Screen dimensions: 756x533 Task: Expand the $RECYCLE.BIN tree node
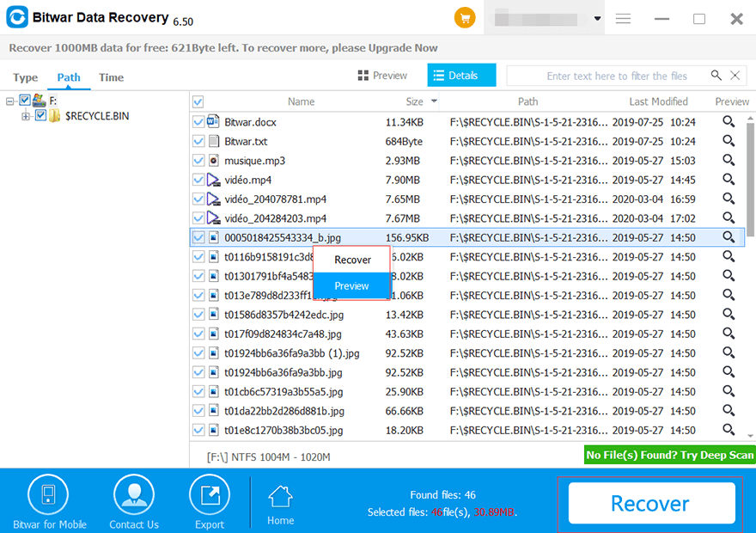[26, 116]
